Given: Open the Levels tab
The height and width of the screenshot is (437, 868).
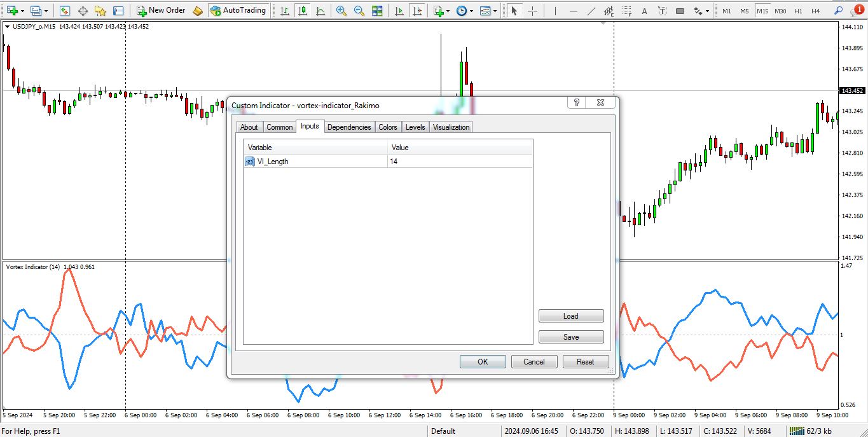Looking at the screenshot, I should click(415, 127).
